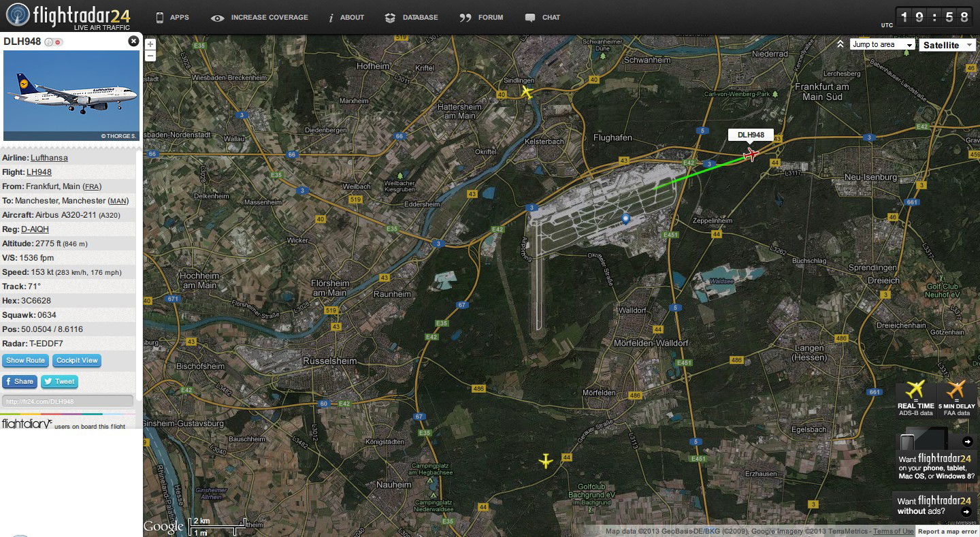The width and height of the screenshot is (980, 537).
Task: Zoom in the map with plus button
Action: click(150, 44)
